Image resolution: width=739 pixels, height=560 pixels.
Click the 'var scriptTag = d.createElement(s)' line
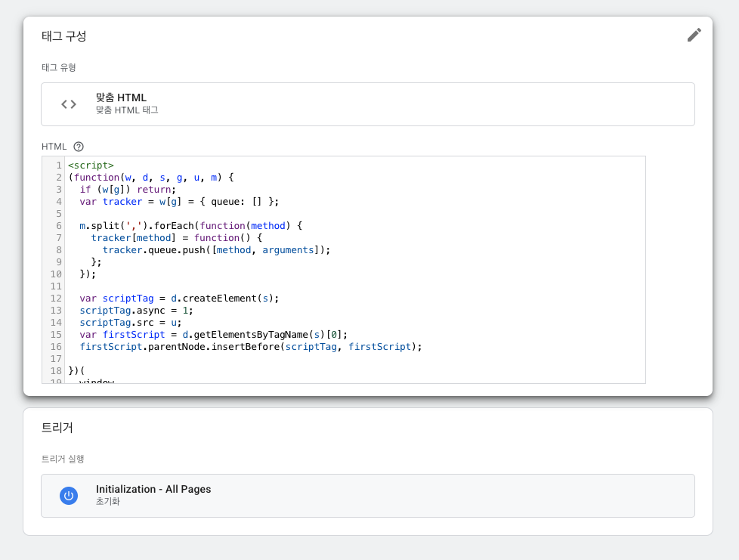[179, 299]
